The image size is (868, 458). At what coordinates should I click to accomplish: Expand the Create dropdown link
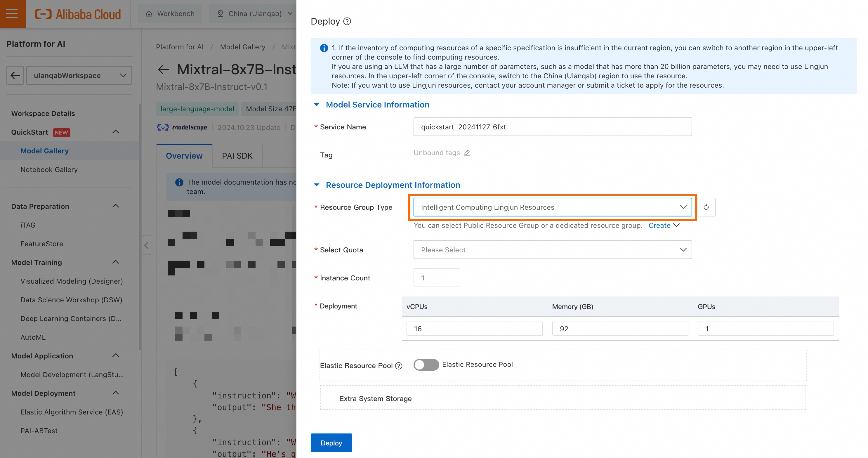(x=664, y=225)
